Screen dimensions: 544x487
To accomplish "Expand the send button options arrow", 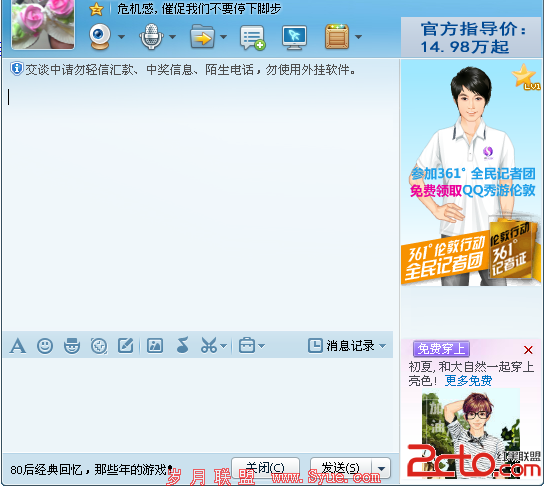I will [381, 469].
